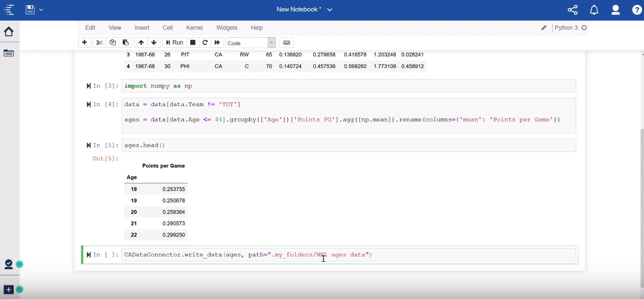Move selected cell down
Image resolution: width=644 pixels, height=299 pixels.
(x=154, y=43)
